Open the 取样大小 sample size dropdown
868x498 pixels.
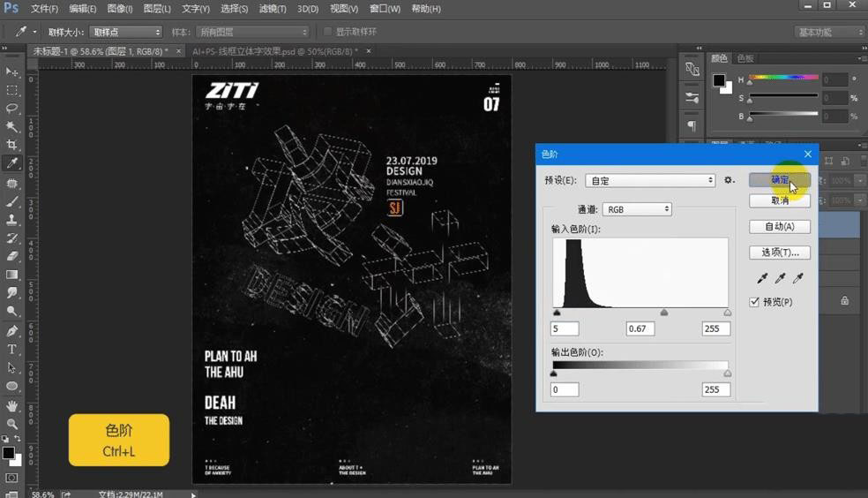(125, 32)
